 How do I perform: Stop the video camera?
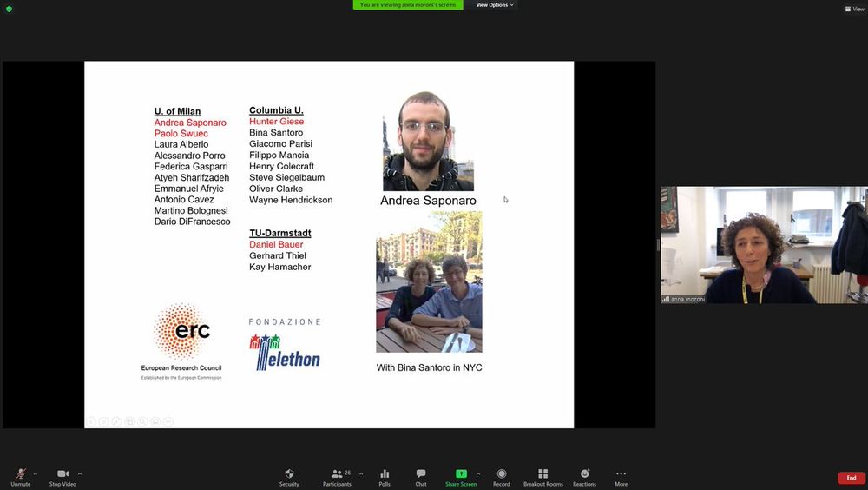(x=62, y=477)
